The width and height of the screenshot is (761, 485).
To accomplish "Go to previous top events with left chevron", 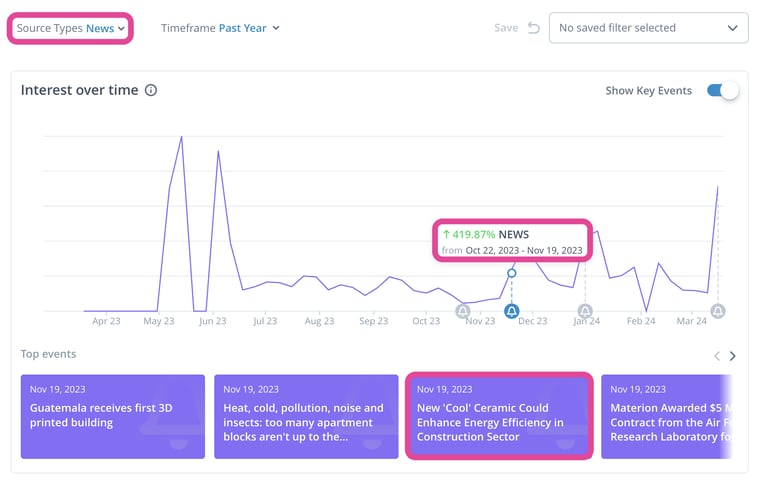I will (717, 356).
